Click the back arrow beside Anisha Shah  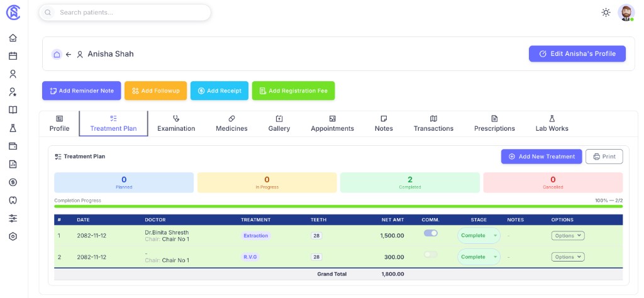click(69, 55)
